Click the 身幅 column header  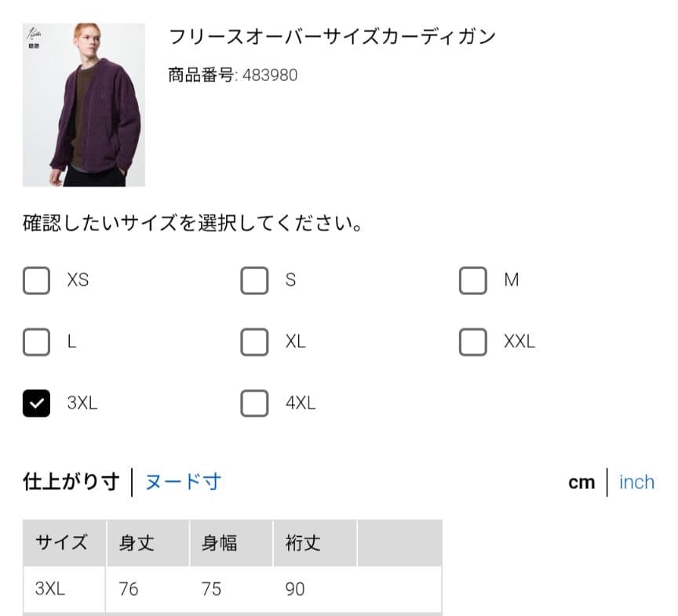pos(220,543)
